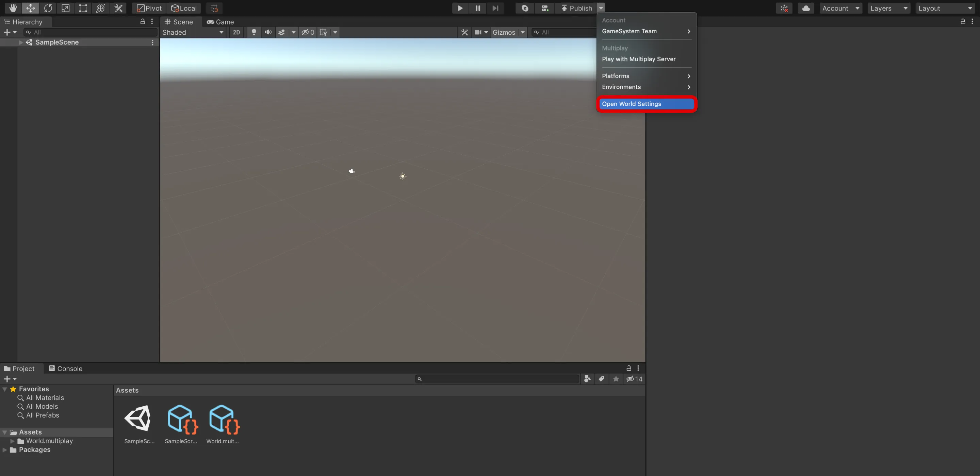Image resolution: width=980 pixels, height=476 pixels.
Task: Focus the Scene view search field
Action: [x=564, y=32]
